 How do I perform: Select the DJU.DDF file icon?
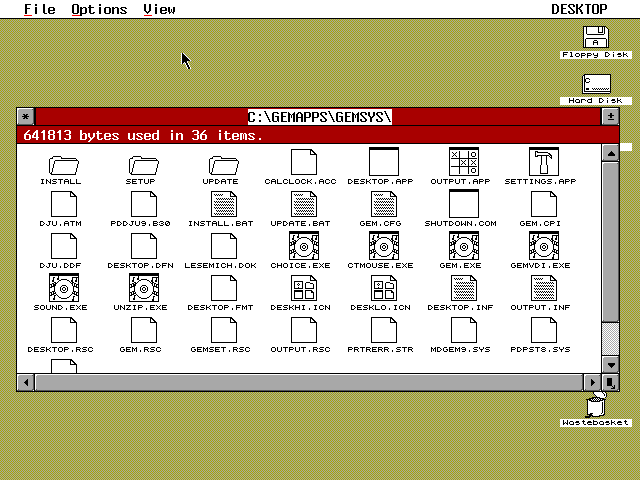click(x=64, y=246)
